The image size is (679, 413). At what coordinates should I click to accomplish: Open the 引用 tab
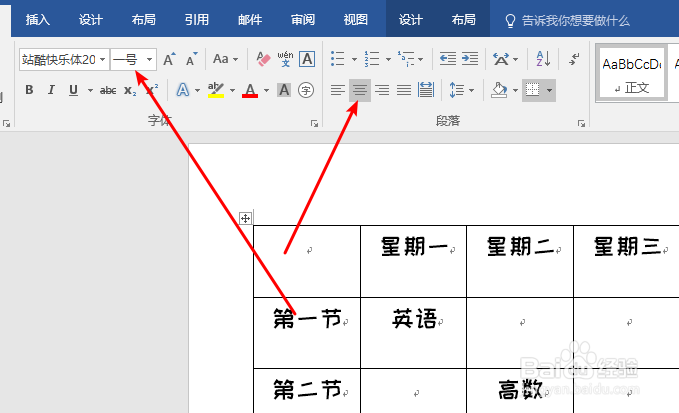coord(197,20)
